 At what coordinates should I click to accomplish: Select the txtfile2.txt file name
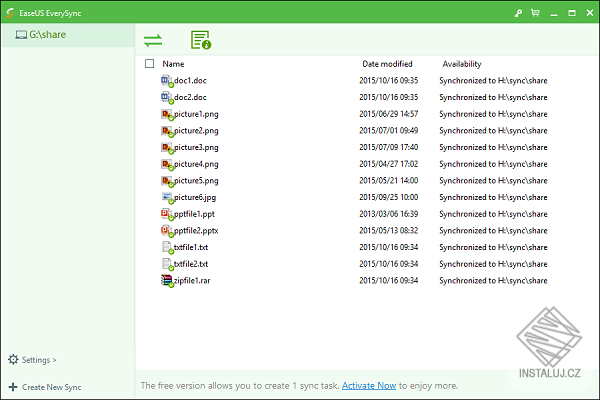[191, 264]
